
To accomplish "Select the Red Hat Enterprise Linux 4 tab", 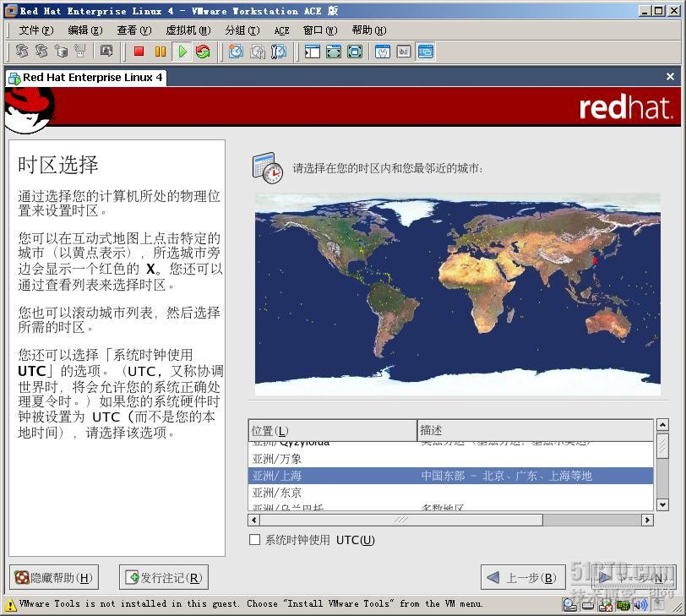I will click(x=86, y=78).
